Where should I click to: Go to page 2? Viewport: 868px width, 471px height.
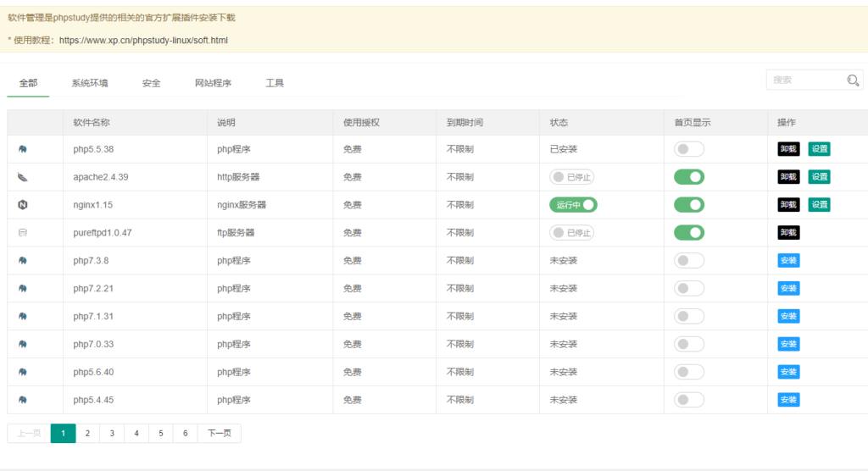tap(87, 434)
